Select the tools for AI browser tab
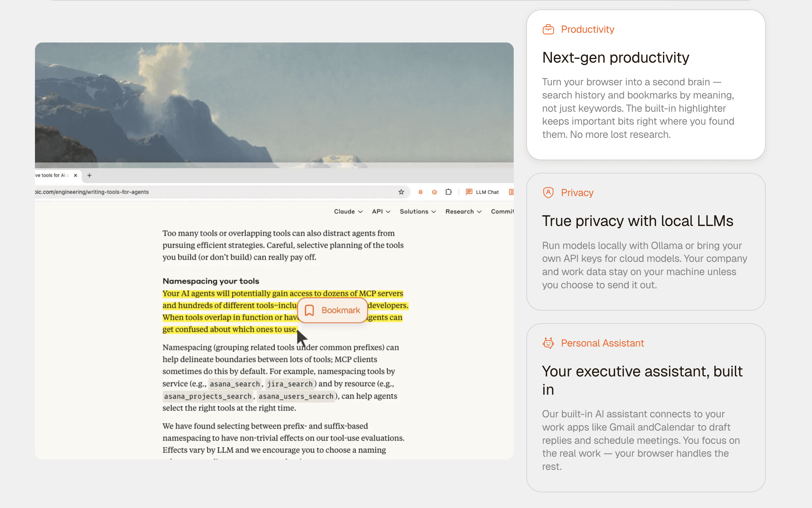812x508 pixels. pyautogui.click(x=52, y=175)
